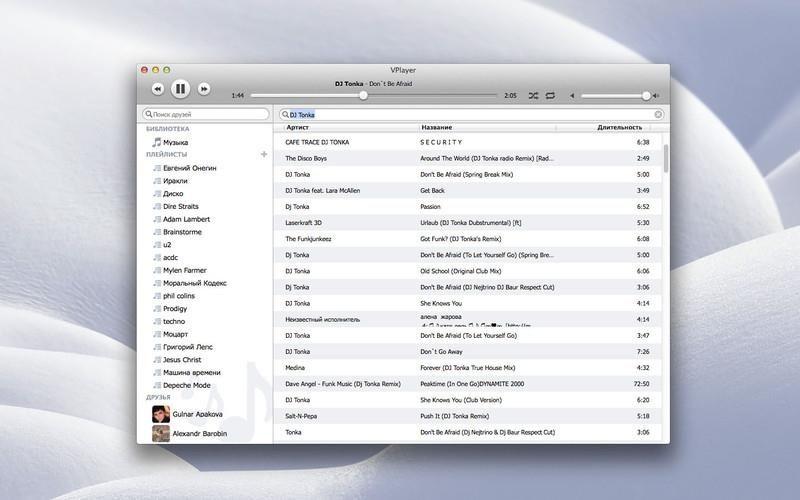Click the DJ Tonka track search field
Screen dimensions: 800x500
tap(471, 115)
